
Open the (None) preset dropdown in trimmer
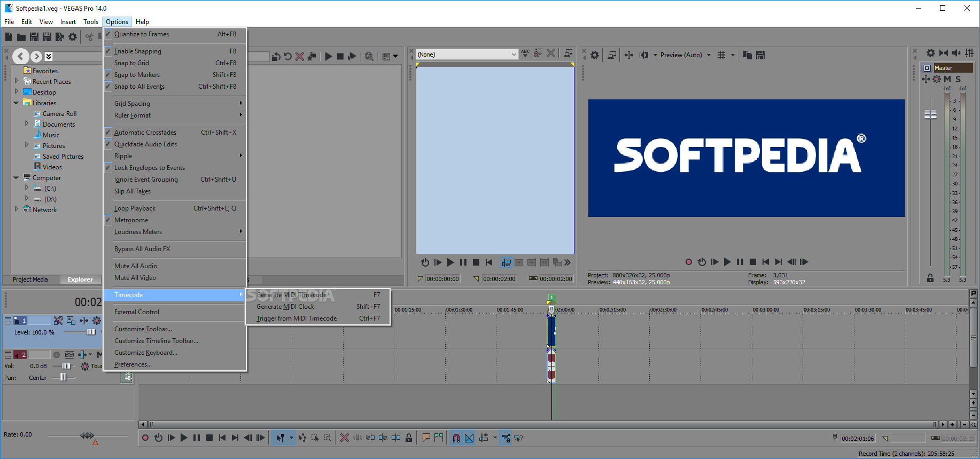[468, 55]
